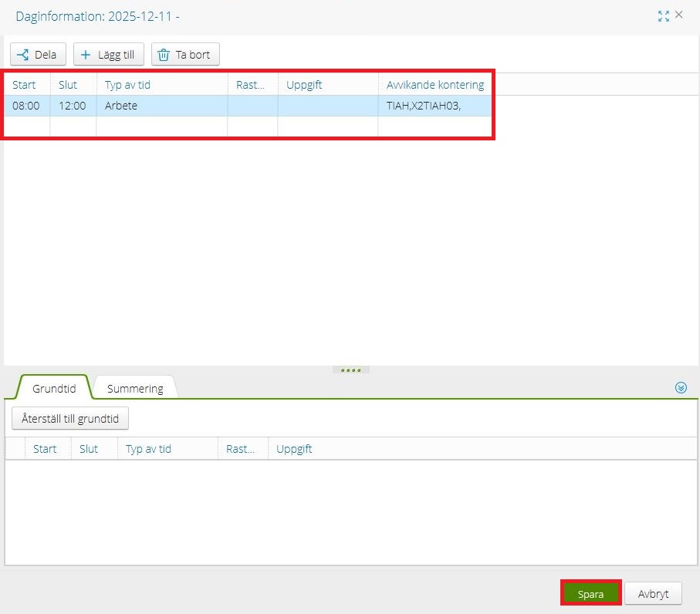Click the Avvikande kontering column header
700x614 pixels.
pyautogui.click(x=435, y=85)
